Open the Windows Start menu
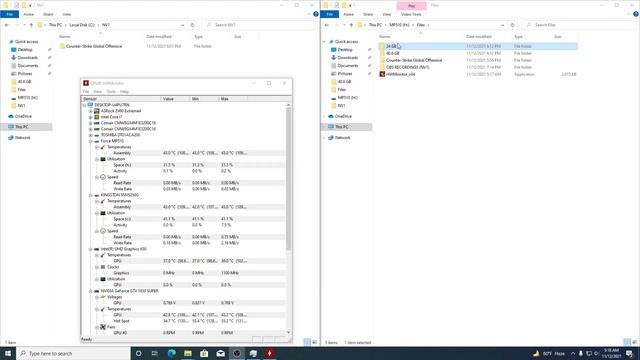 tap(8, 353)
